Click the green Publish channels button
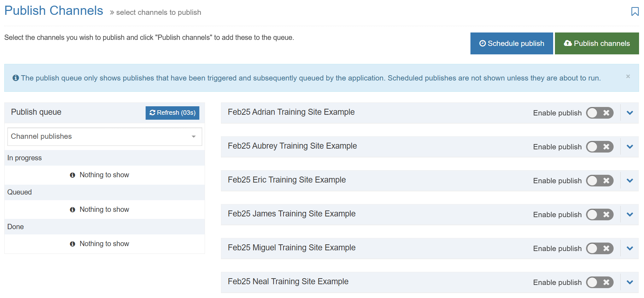The width and height of the screenshot is (644, 298). (x=596, y=43)
